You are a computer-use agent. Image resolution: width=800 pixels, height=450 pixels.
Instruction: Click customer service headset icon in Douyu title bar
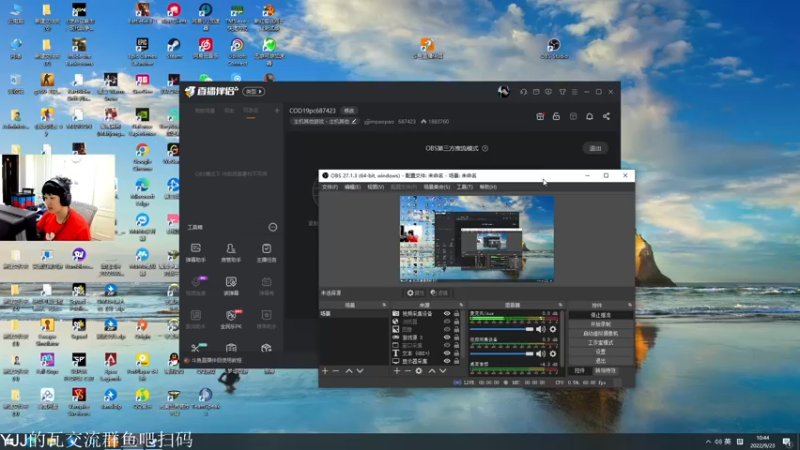[x=523, y=92]
